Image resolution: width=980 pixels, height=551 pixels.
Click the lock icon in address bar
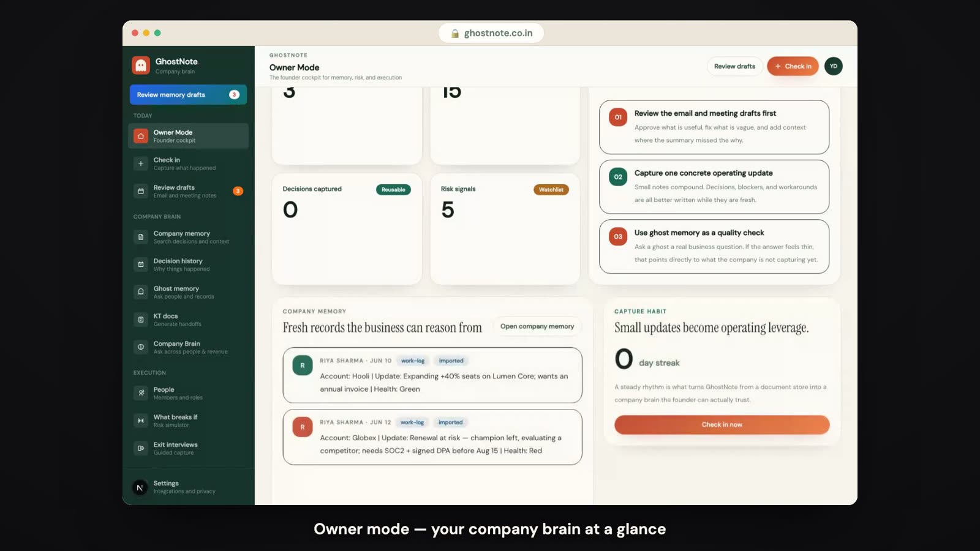[x=455, y=34]
